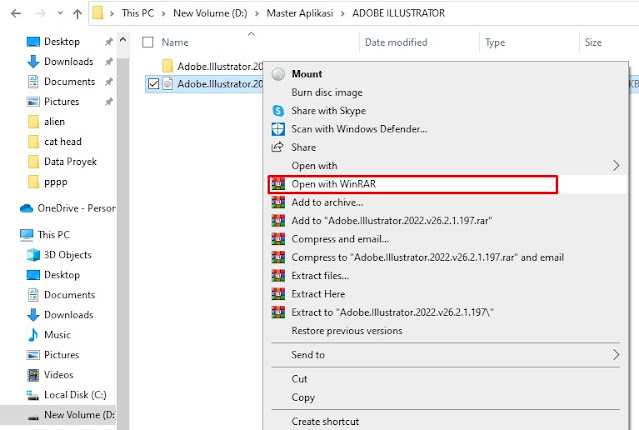
Task: Click the chevron before This PC in path
Action: (x=112, y=13)
